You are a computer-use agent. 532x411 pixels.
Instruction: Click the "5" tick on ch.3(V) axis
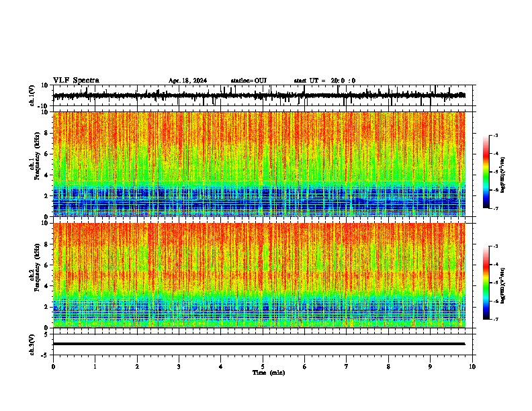[46, 334]
